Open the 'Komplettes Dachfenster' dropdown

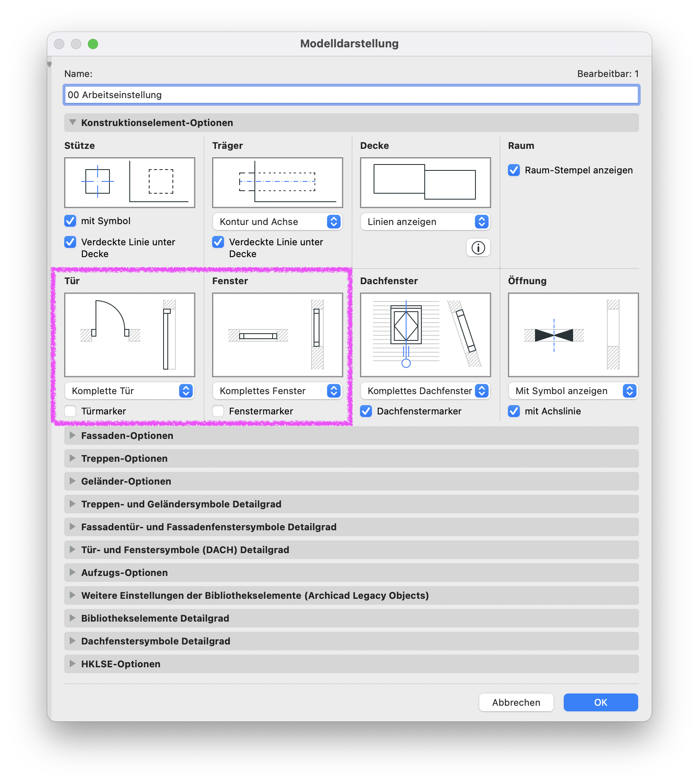pyautogui.click(x=426, y=391)
